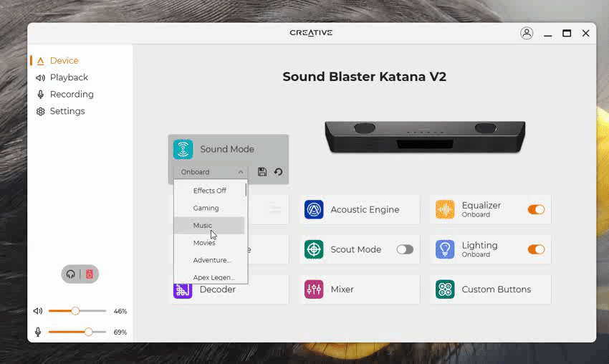This screenshot has width=609, height=364.
Task: Click the Settings gear icon in the sidebar
Action: [40, 112]
